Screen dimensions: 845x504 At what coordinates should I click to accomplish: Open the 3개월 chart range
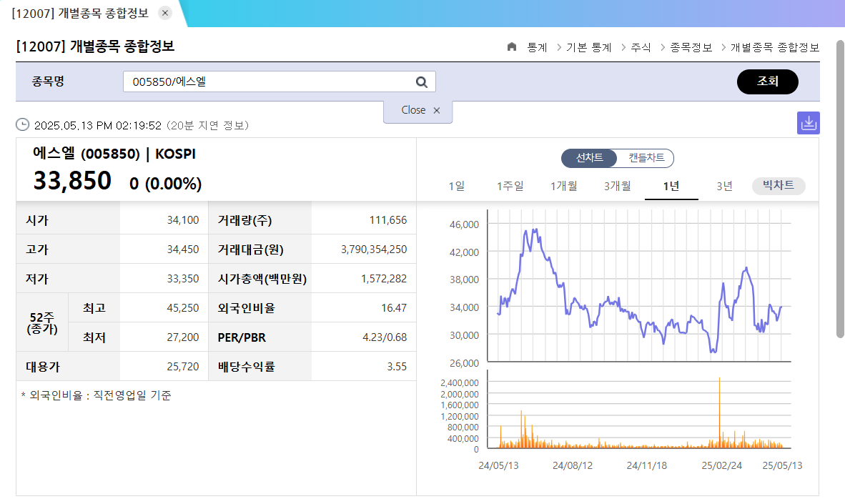(x=617, y=185)
